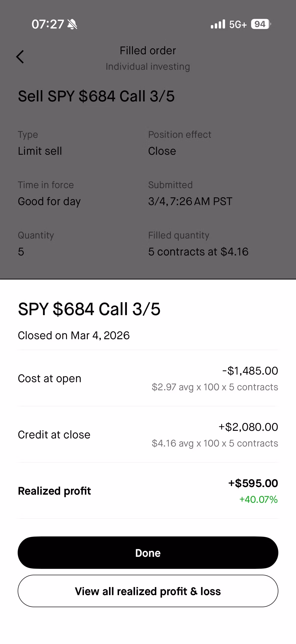Tap Filled quantity 5 contracts at $4.16
Viewport: 296px width, 644px height.
click(198, 252)
